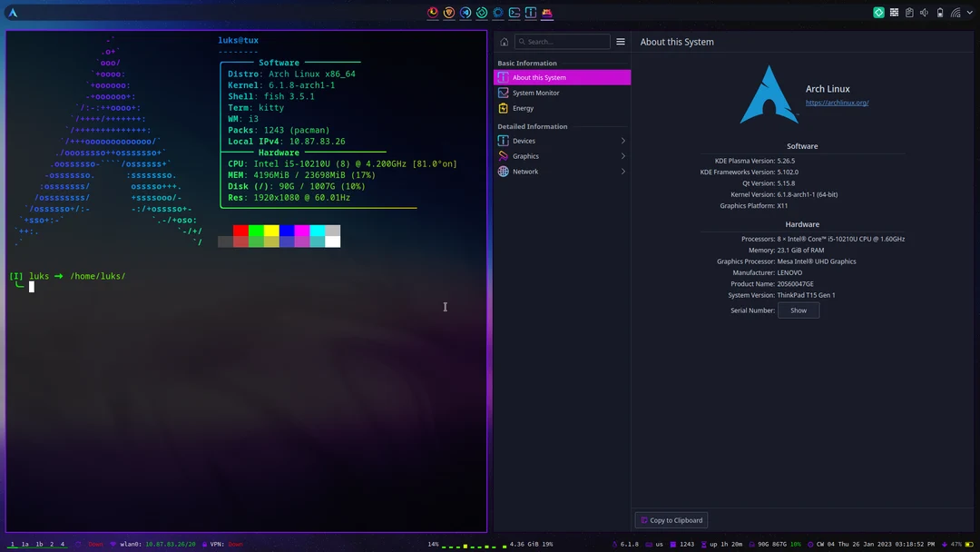Toggle the green sync icon in the tray
The width and height of the screenshot is (980, 552).
(x=878, y=12)
